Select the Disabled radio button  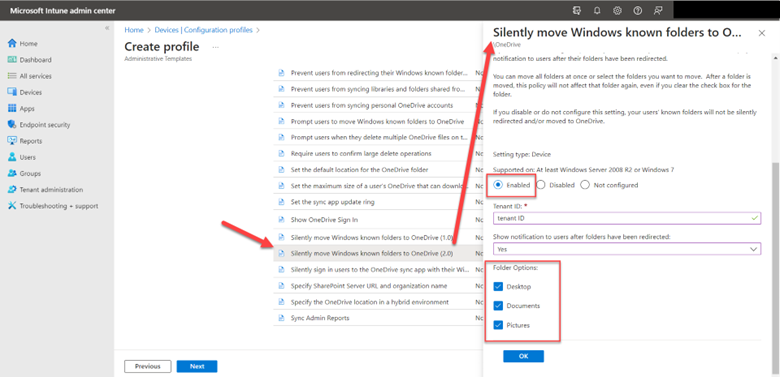coord(541,185)
